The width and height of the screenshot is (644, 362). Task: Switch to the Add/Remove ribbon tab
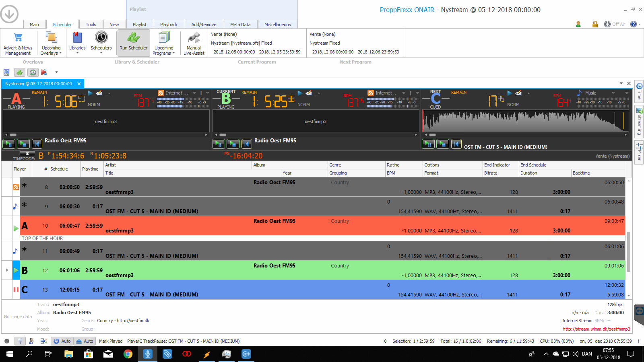pyautogui.click(x=204, y=25)
